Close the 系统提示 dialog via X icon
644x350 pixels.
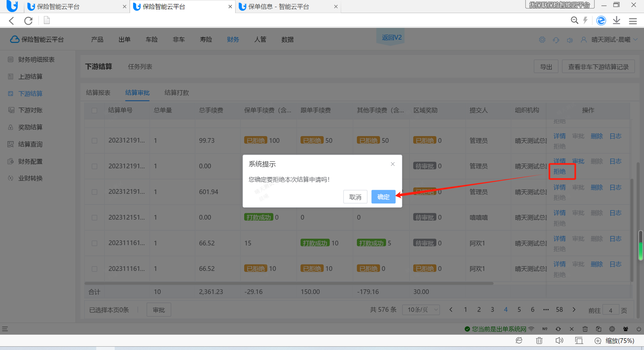click(393, 164)
